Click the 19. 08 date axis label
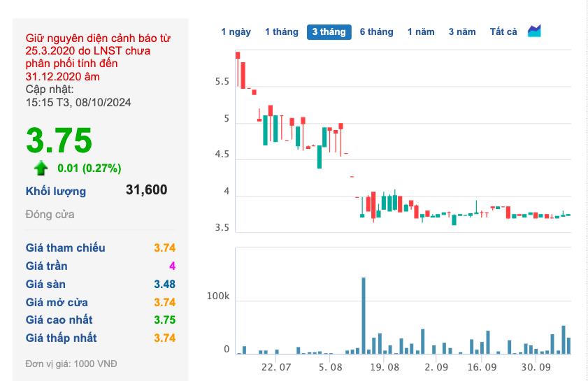 click(x=385, y=366)
